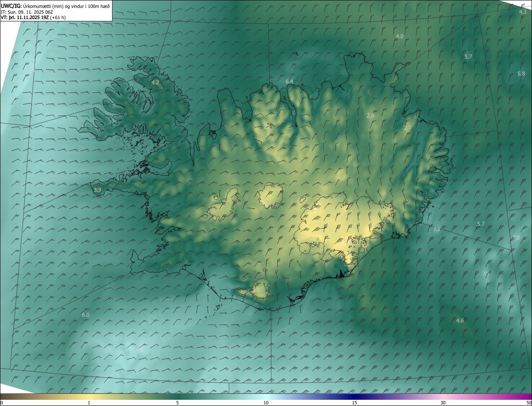Image resolution: width=532 pixels, height=406 pixels.
Task: Click the 3.9 value label
Action: tap(97, 190)
